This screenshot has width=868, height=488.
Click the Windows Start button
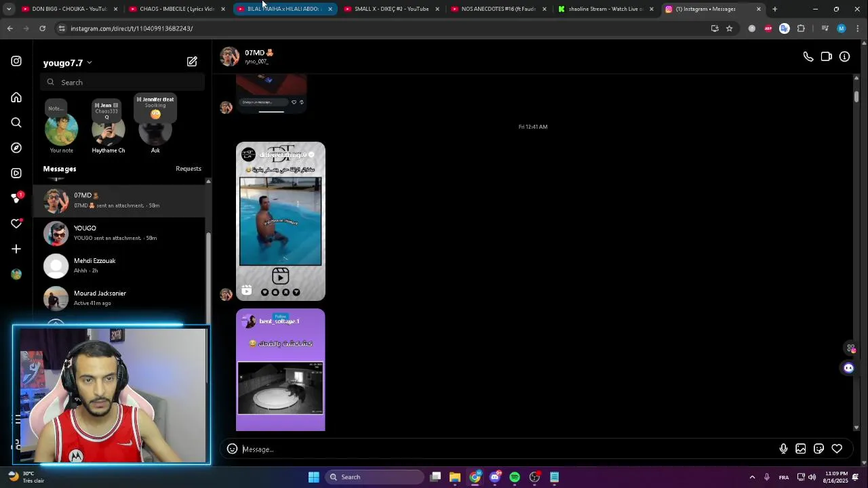(313, 477)
